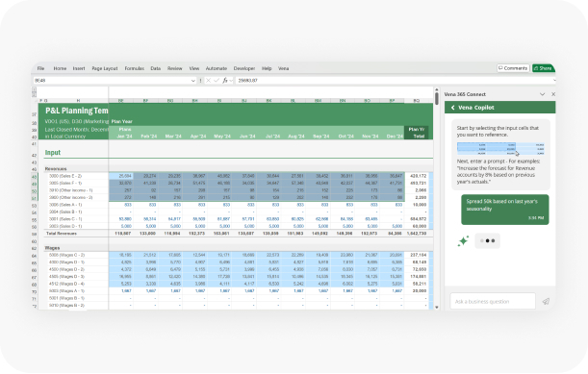Go back using the Vena Copilot arrow

452,108
